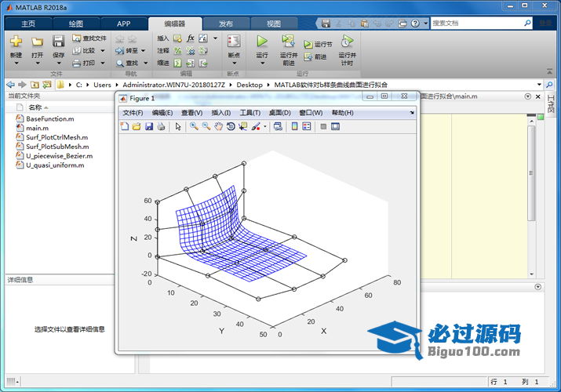Click Advance (前进) button
561x392 pixels.
pos(315,56)
